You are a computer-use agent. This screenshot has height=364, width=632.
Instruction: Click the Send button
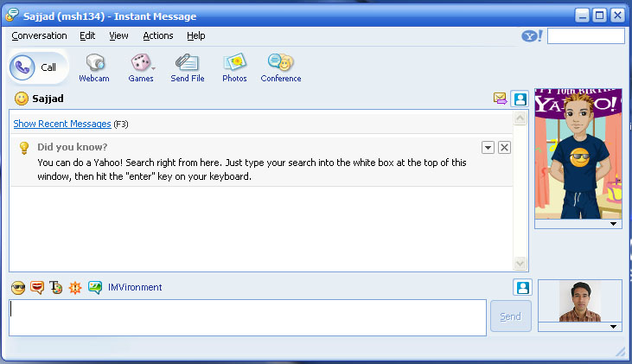click(x=511, y=316)
